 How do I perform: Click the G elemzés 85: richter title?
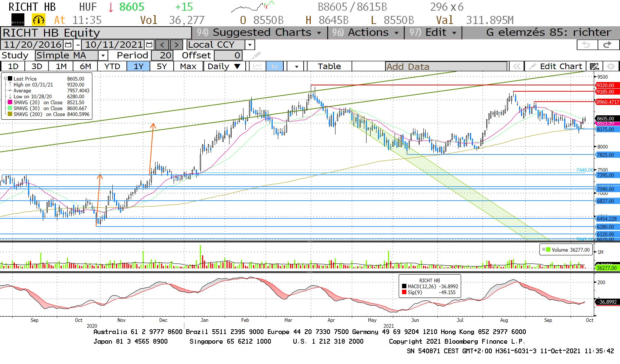[548, 33]
